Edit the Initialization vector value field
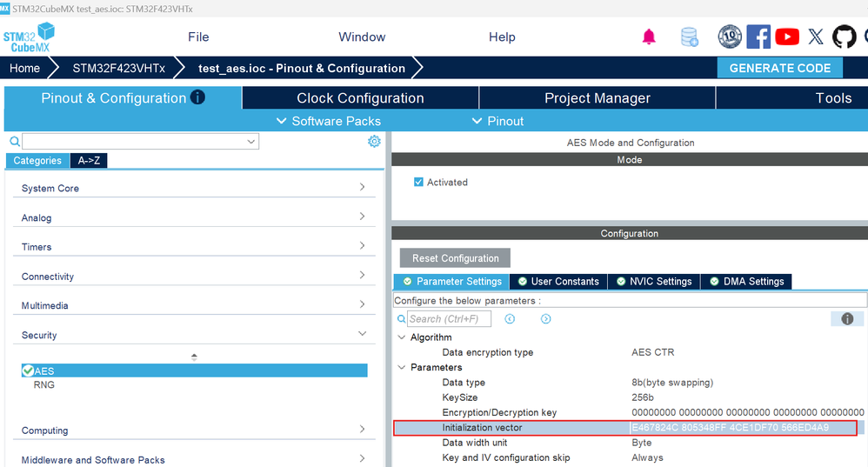The height and width of the screenshot is (467, 868). tap(744, 428)
